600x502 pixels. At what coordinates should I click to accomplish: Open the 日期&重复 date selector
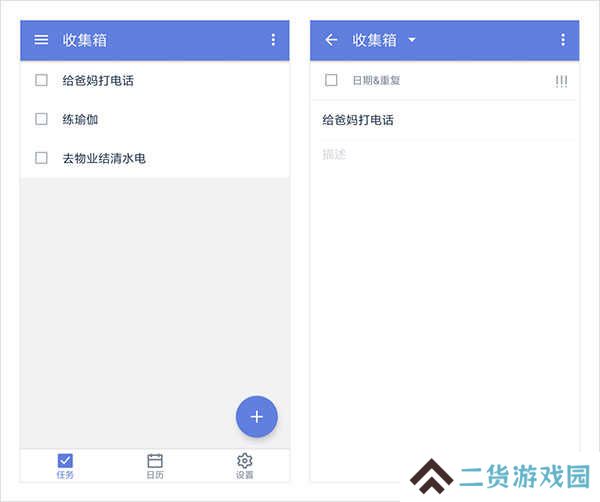pos(376,80)
